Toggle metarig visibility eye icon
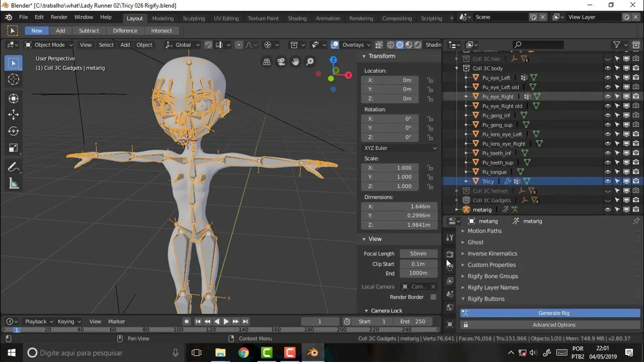 click(x=608, y=210)
